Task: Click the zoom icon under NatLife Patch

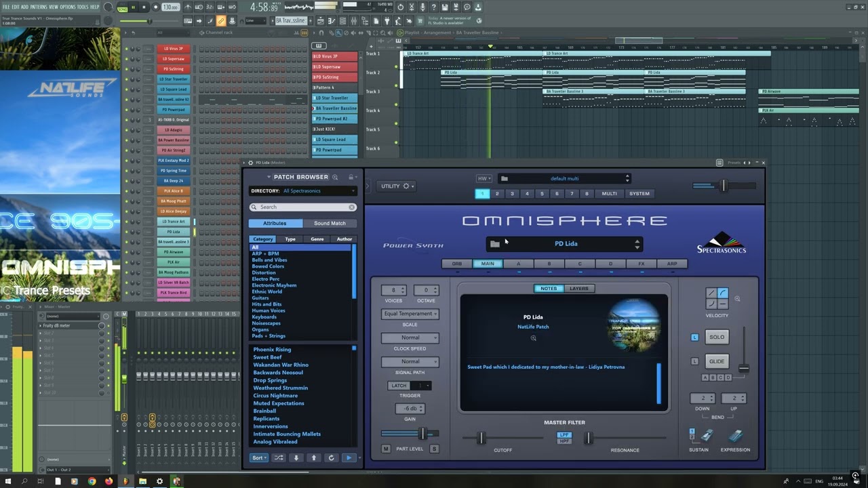Action: point(534,338)
